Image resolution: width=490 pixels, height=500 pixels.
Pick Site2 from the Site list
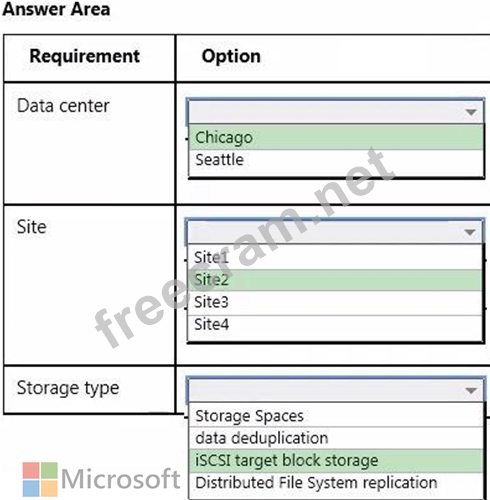[x=335, y=280]
